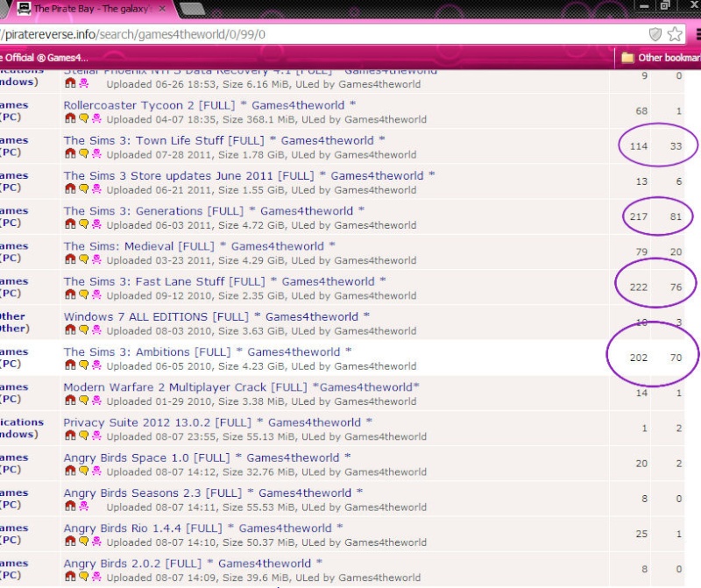Click magnet icon for Sims 3 Store updates June 2011
This screenshot has width=701, height=588.
pyautogui.click(x=70, y=188)
